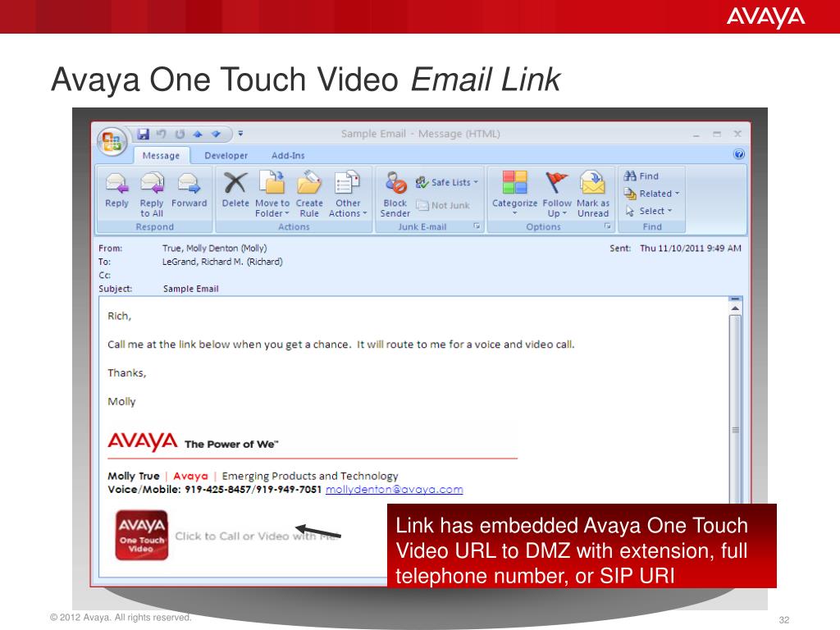Screen dimensions: 840x630
Task: Click the message greeting line 'Rich,'
Action: pos(120,316)
